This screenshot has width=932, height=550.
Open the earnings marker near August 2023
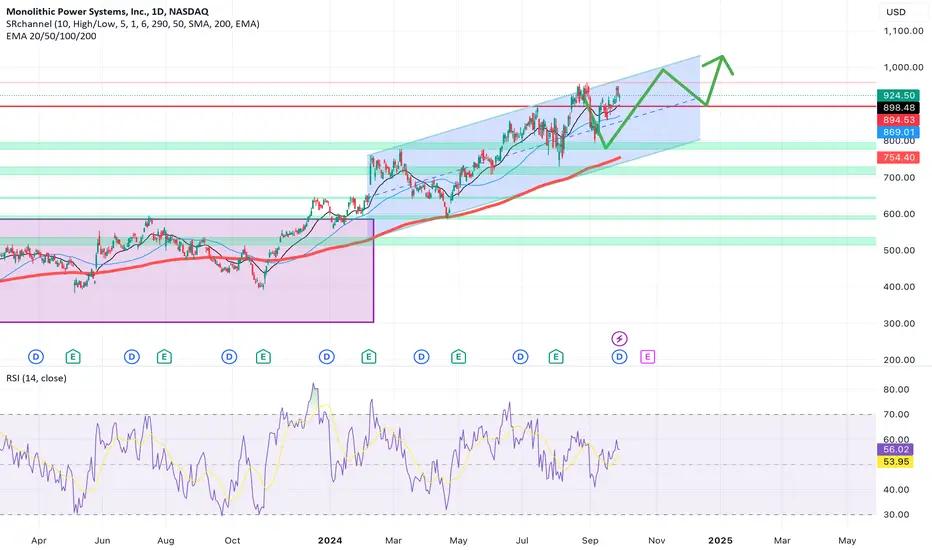click(164, 357)
